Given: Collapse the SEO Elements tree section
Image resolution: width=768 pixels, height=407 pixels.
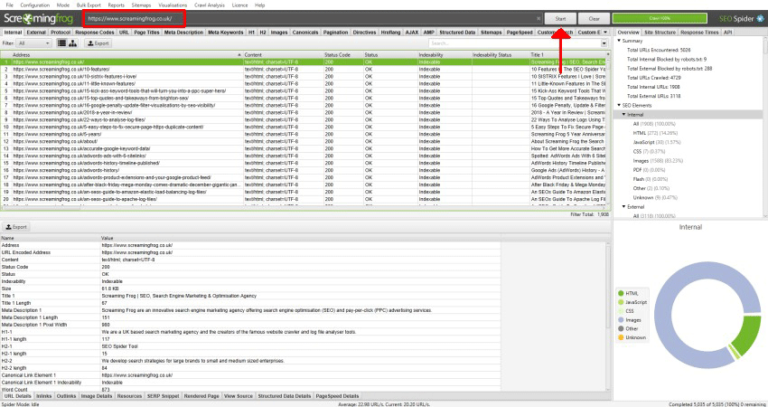Looking at the screenshot, I should coord(619,105).
